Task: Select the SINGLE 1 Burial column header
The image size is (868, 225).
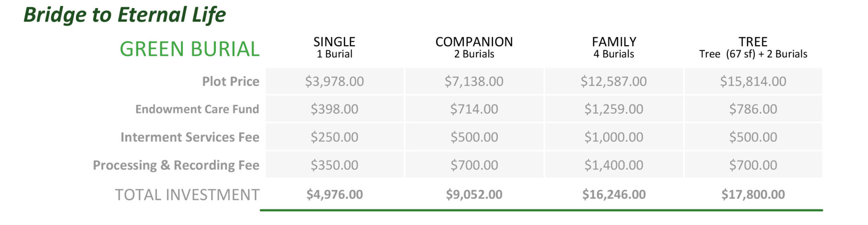Action: [334, 47]
